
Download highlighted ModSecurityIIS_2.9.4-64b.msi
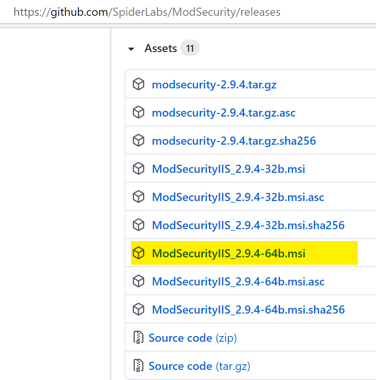(x=229, y=253)
